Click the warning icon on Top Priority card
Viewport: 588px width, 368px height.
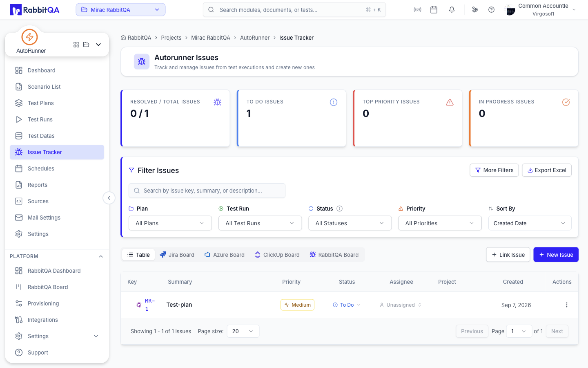450,102
